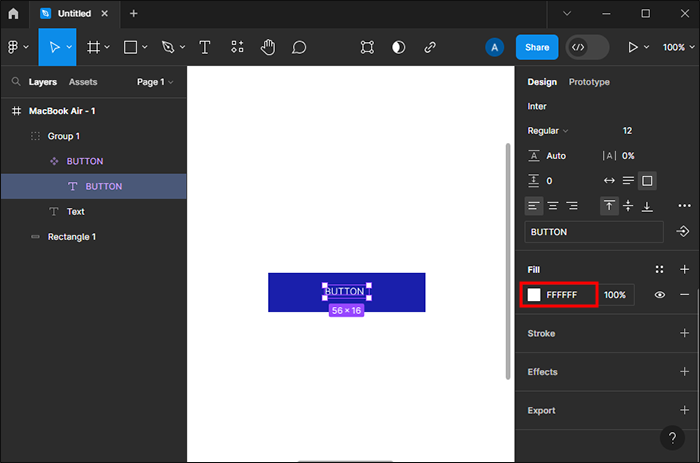Toggle the Dev Mode switch
Image resolution: width=700 pixels, height=463 pixels.
click(x=587, y=47)
